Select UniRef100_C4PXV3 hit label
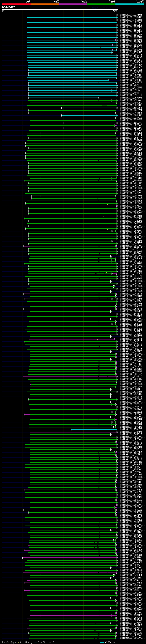 pyautogui.click(x=131, y=193)
